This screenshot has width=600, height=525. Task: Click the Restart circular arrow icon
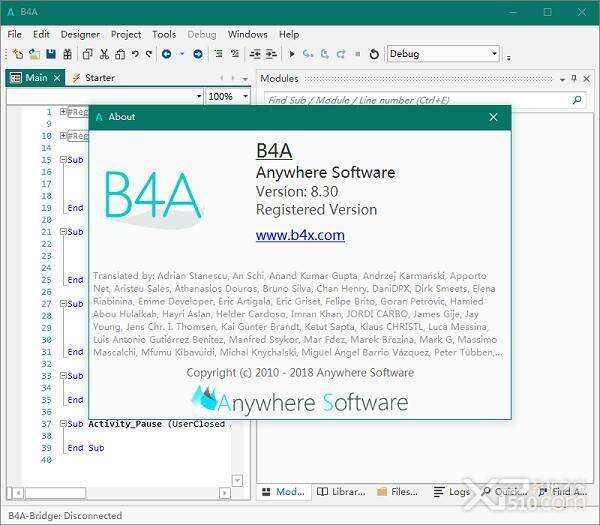click(x=374, y=54)
